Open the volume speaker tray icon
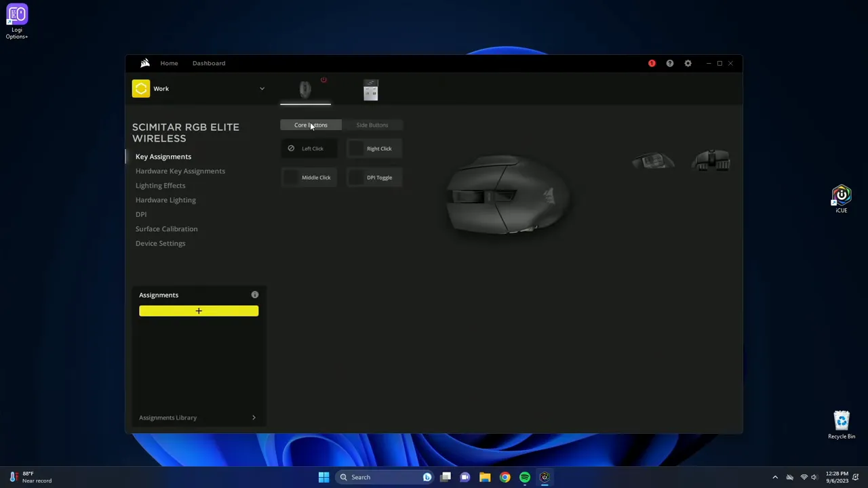The height and width of the screenshot is (488, 868). click(x=814, y=477)
